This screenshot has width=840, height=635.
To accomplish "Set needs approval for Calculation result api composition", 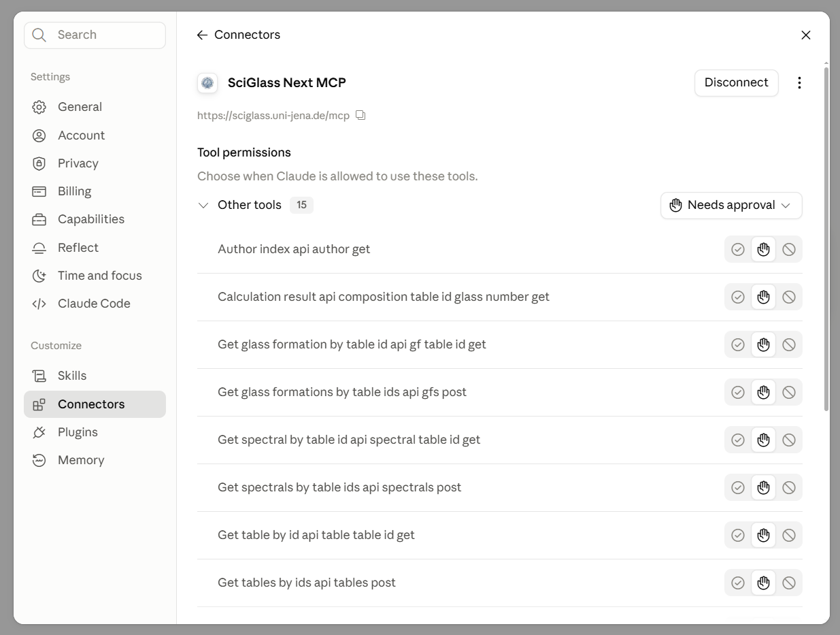I will [763, 297].
